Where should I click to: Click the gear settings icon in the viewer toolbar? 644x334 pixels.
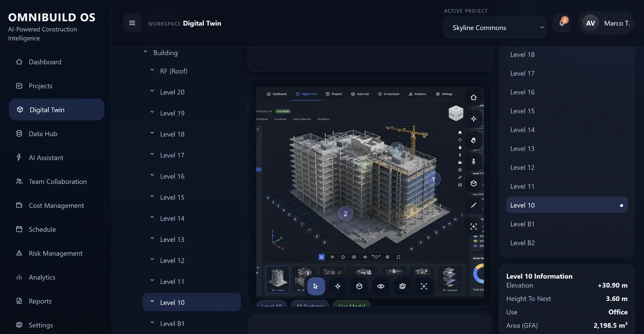[402, 286]
